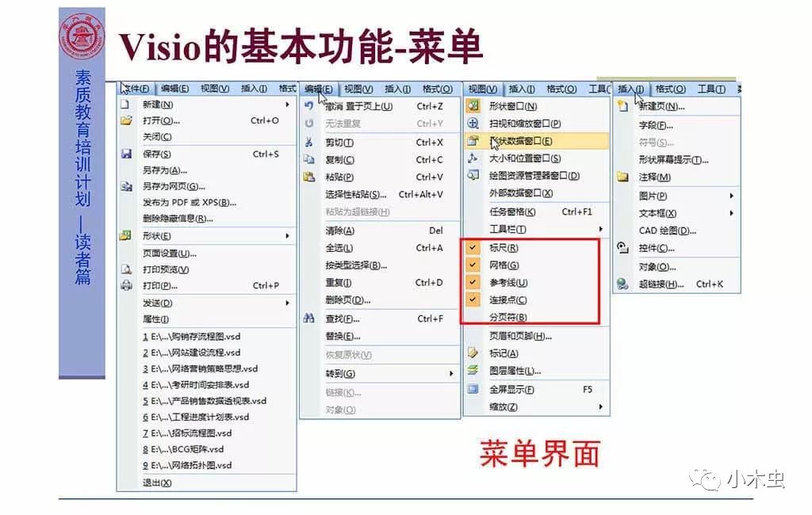
Task: Expand the 文本框(X) submenu
Action: pos(731,212)
